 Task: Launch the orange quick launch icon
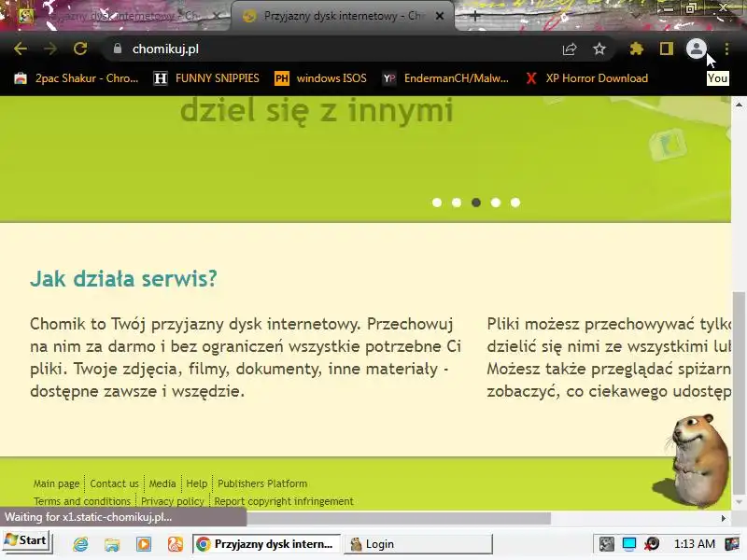(176, 544)
